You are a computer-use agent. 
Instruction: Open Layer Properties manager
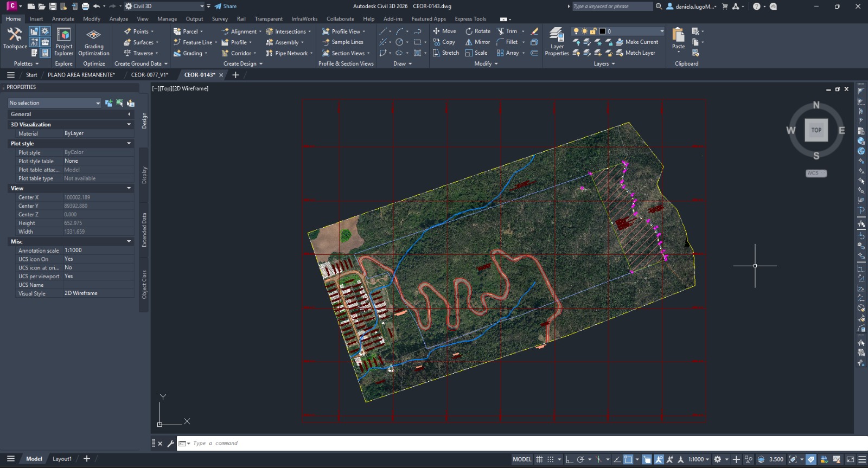pyautogui.click(x=557, y=41)
